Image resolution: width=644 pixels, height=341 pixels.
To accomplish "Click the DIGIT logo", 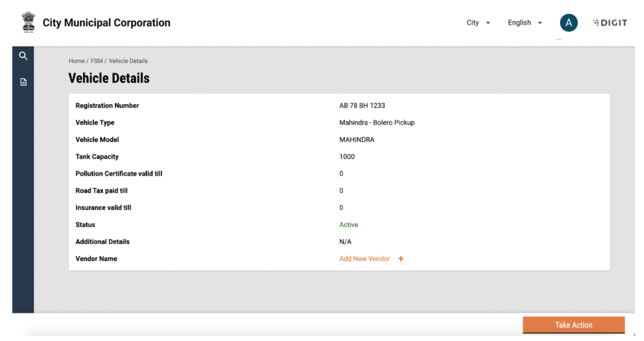I will point(610,23).
